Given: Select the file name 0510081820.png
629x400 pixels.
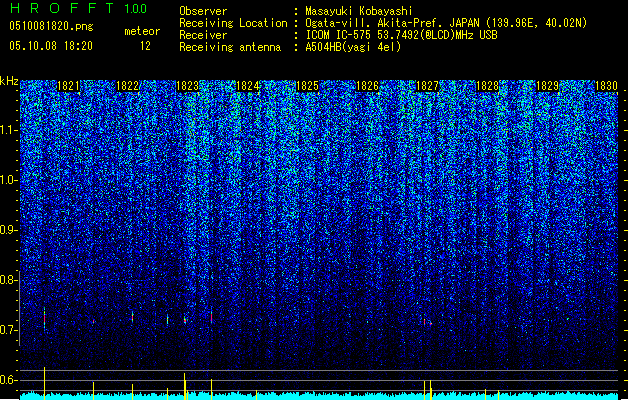Looking at the screenshot, I should [x=51, y=26].
